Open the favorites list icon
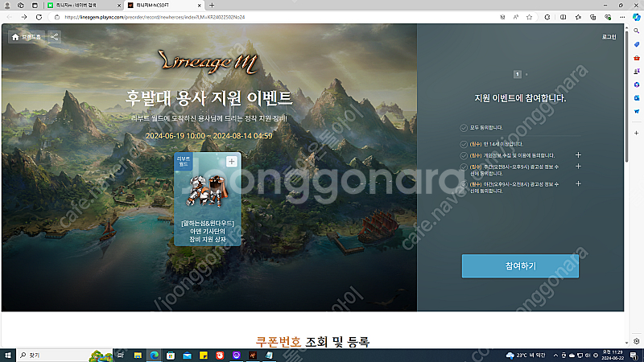Image resolution: width=644 pixels, height=362 pixels. click(x=578, y=17)
